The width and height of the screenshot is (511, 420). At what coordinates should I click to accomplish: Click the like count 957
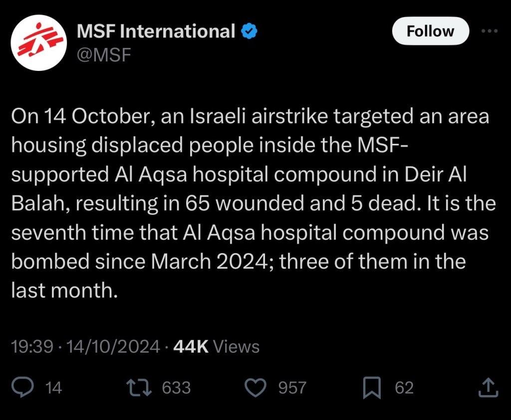[x=292, y=388]
